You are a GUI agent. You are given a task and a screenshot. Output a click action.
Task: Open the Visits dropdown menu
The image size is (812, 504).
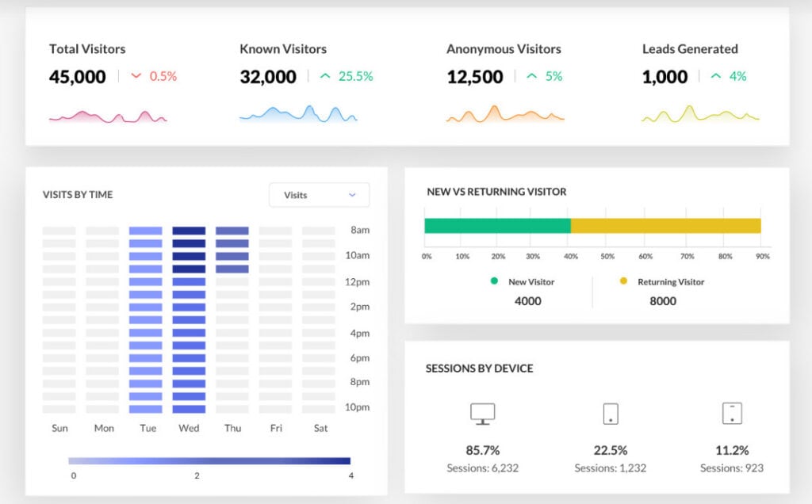click(x=319, y=195)
